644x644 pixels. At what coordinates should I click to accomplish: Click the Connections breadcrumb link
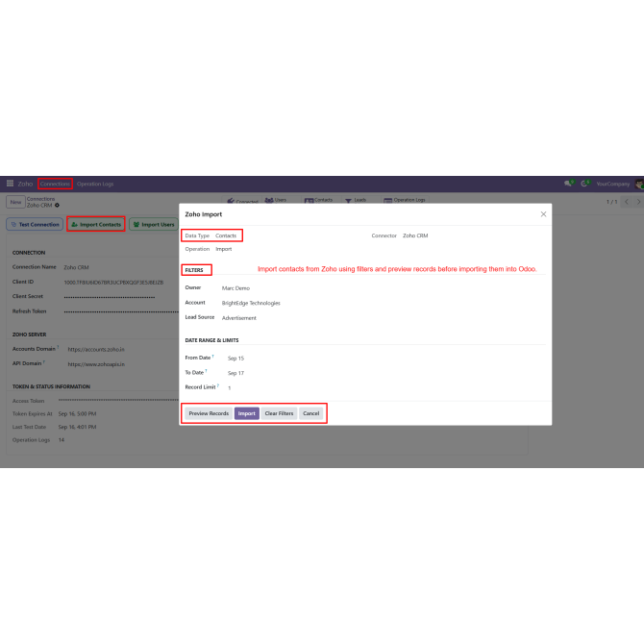tap(40, 199)
